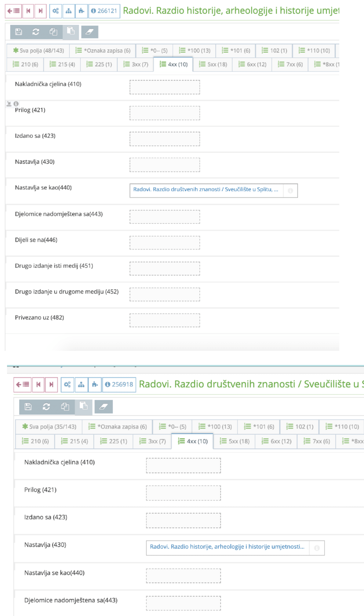Click info icon in Nastavlja (430) linked field
The height and width of the screenshot is (616, 364).
pos(317,548)
